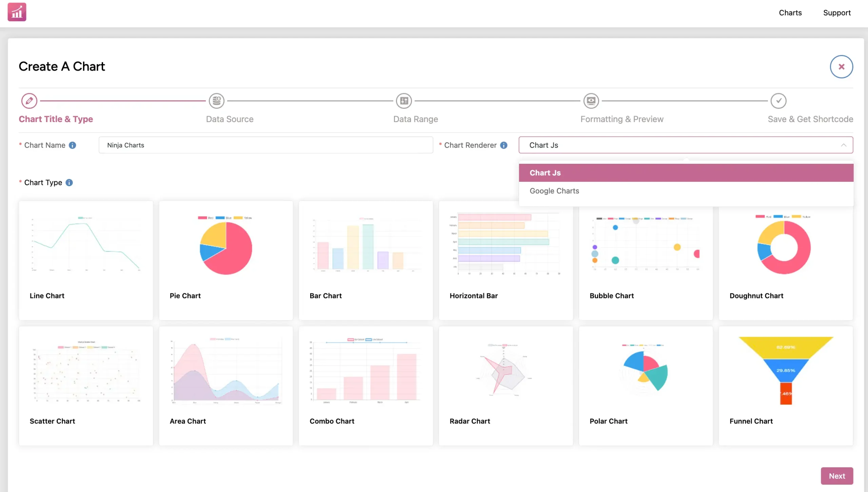The image size is (868, 492).
Task: Click the info icon beside Chart Type
Action: click(x=69, y=182)
